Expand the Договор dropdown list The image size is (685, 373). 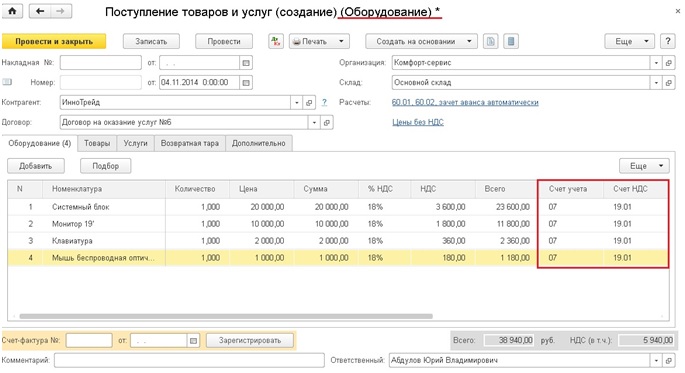[314, 122]
